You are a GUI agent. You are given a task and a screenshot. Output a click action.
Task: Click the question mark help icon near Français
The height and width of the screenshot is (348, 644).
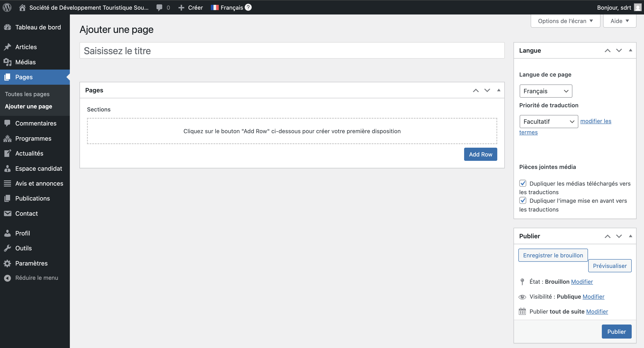point(248,7)
